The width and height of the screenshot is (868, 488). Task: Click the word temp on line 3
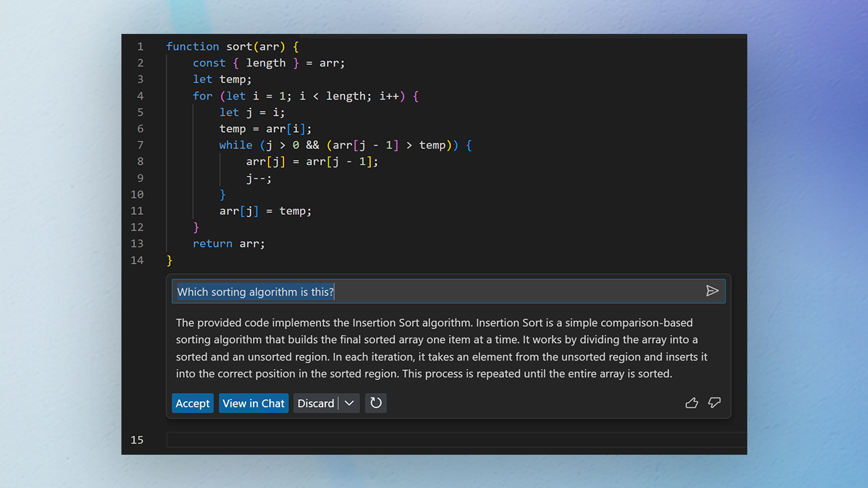pos(234,79)
